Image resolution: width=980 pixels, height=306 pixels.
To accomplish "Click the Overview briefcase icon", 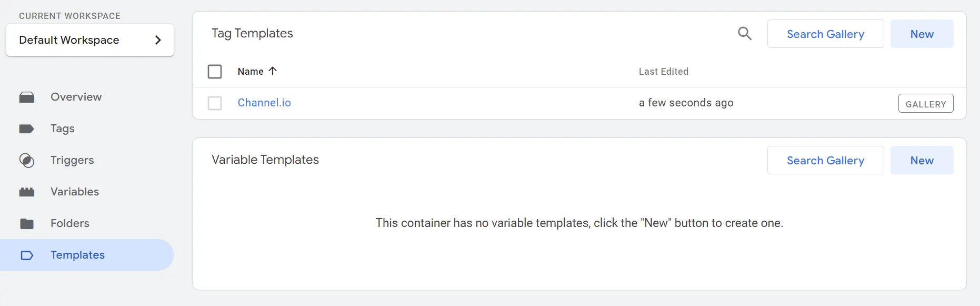I will coord(27,97).
